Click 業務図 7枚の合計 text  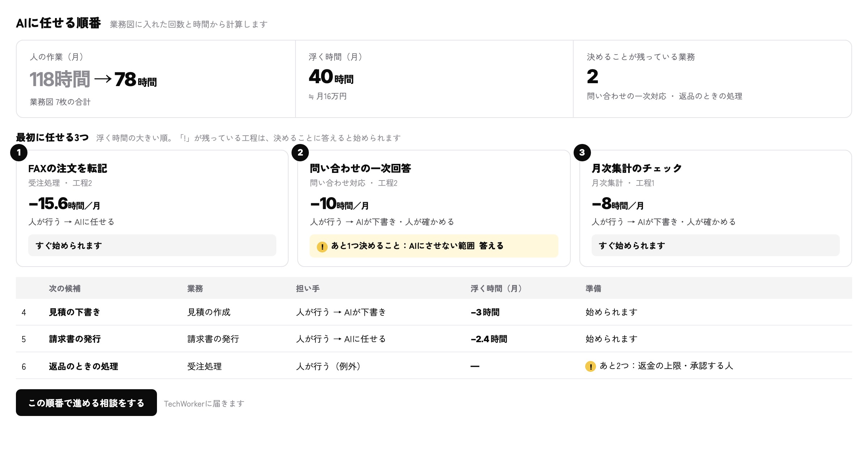(x=60, y=102)
